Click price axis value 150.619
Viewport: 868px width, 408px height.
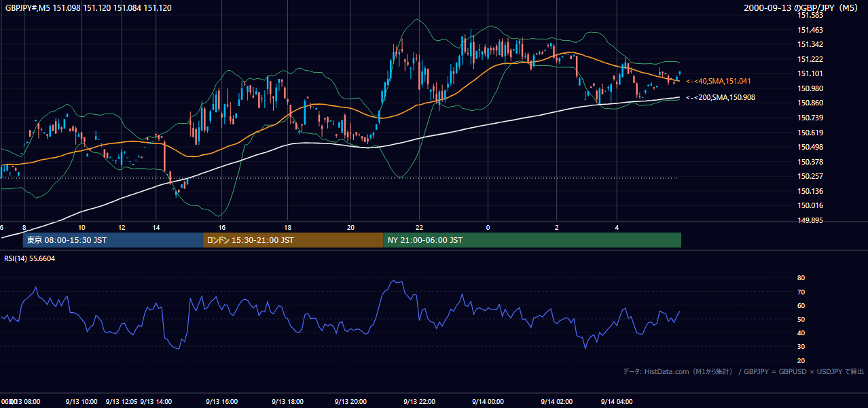point(810,133)
